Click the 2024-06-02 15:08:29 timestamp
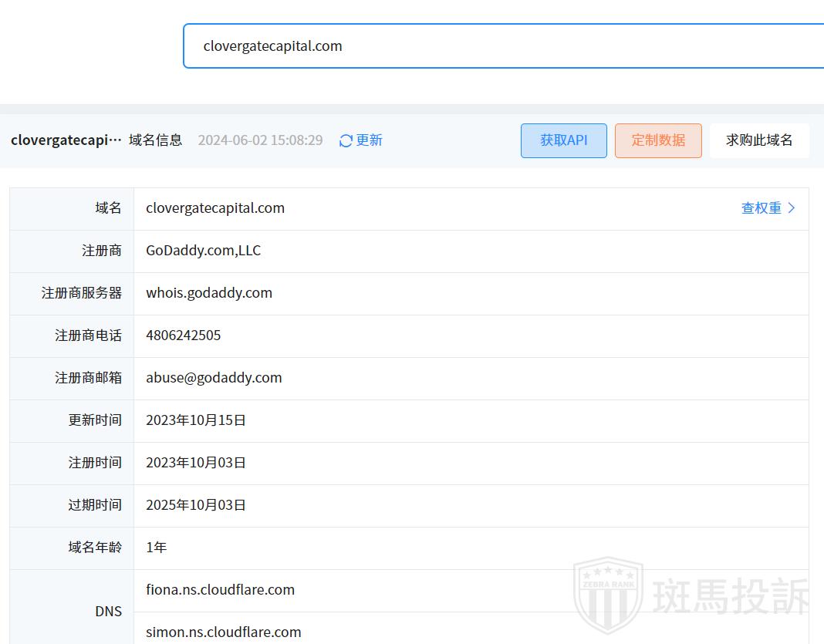Image resolution: width=824 pixels, height=644 pixels. click(260, 140)
